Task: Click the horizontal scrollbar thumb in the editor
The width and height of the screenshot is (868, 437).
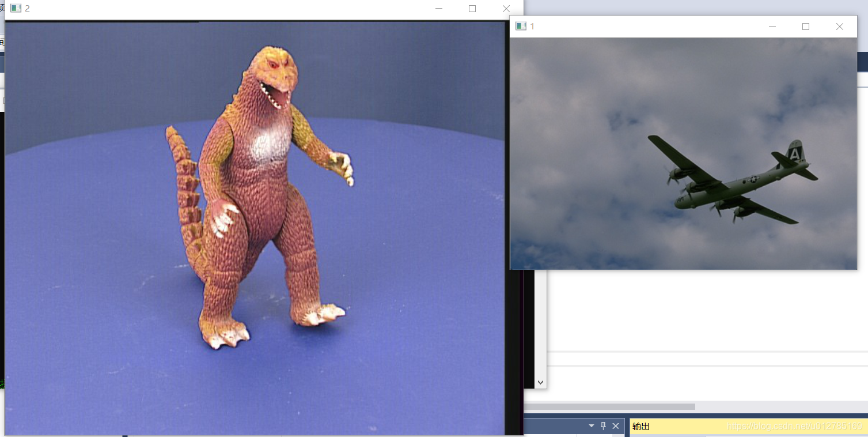Action: pos(609,406)
